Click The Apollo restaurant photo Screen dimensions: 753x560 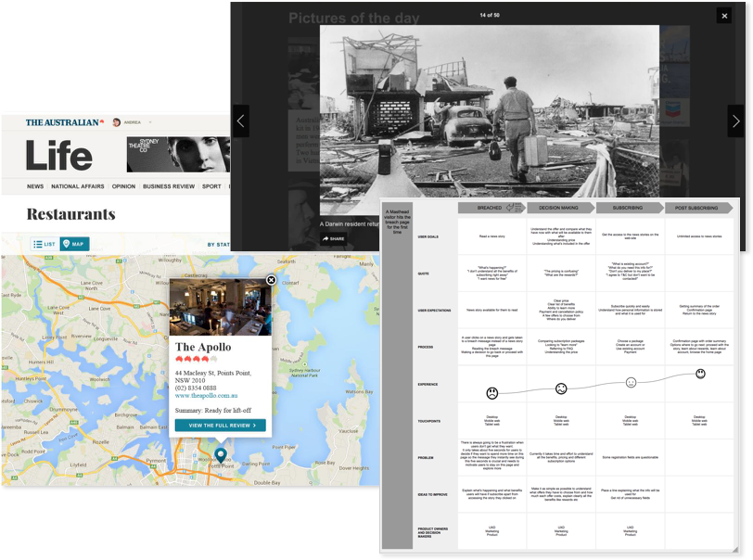221,306
